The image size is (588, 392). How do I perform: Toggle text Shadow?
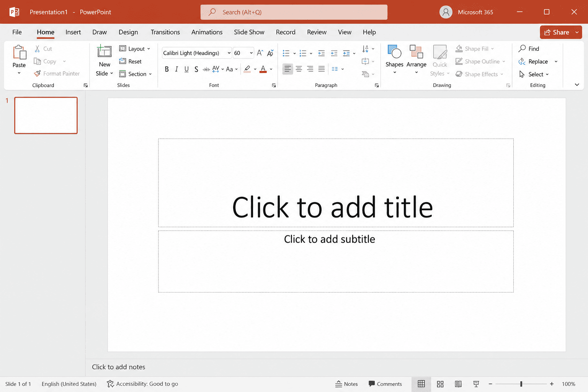(x=196, y=69)
